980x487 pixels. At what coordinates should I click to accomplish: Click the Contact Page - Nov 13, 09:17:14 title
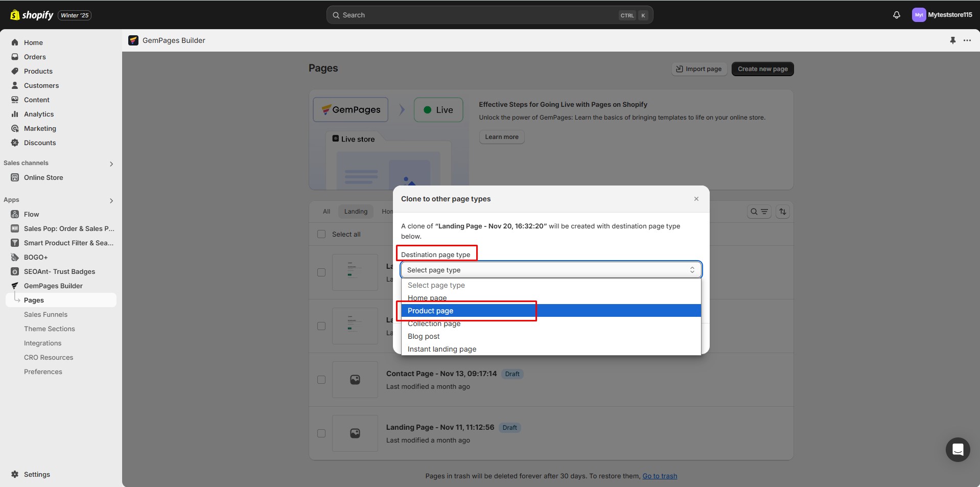(441, 374)
